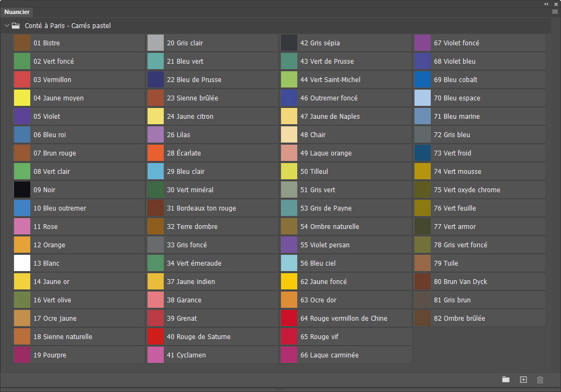Select the 03 Vermillon swatch
561x392 pixels.
tap(22, 80)
